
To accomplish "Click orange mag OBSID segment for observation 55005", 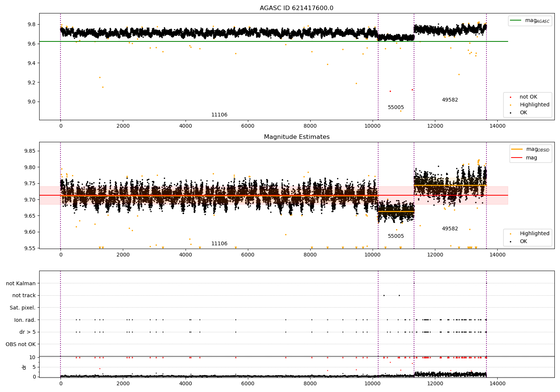I will (396, 212).
